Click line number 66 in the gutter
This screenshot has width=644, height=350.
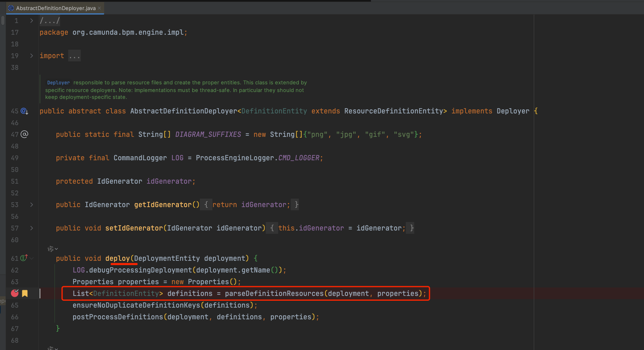[15, 317]
